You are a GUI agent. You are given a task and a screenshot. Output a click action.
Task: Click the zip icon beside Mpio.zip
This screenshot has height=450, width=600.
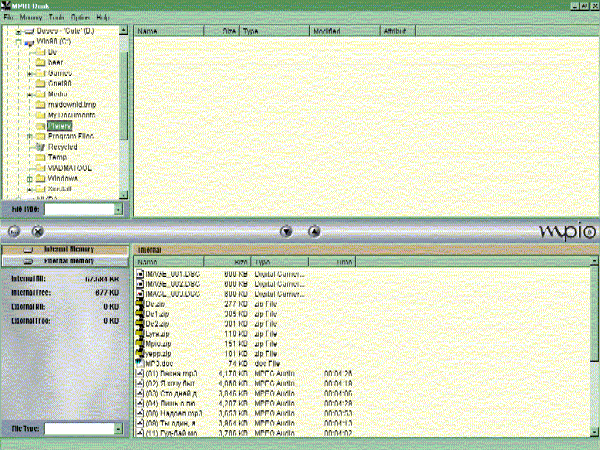click(140, 344)
